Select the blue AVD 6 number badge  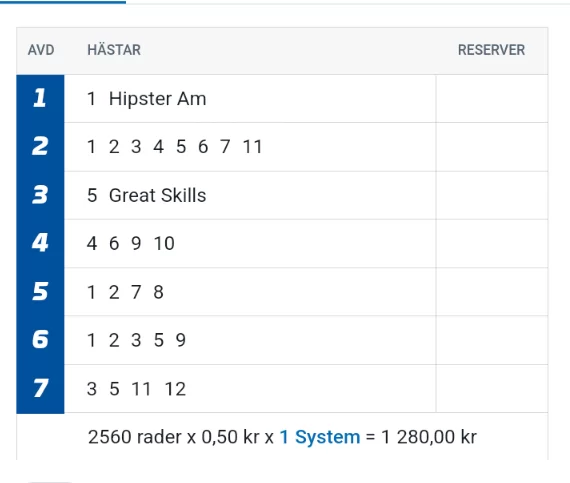pyautogui.click(x=40, y=340)
